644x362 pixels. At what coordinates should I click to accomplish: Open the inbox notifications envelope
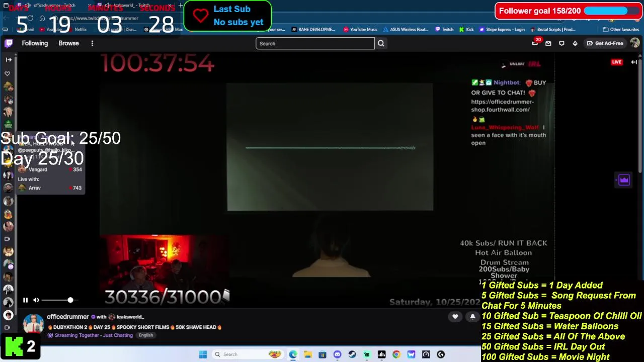[x=548, y=43]
